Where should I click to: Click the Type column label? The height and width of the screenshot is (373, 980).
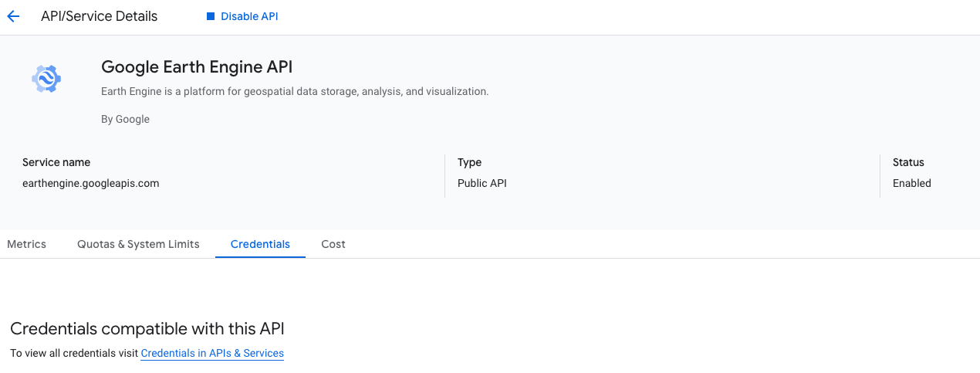pyautogui.click(x=469, y=162)
